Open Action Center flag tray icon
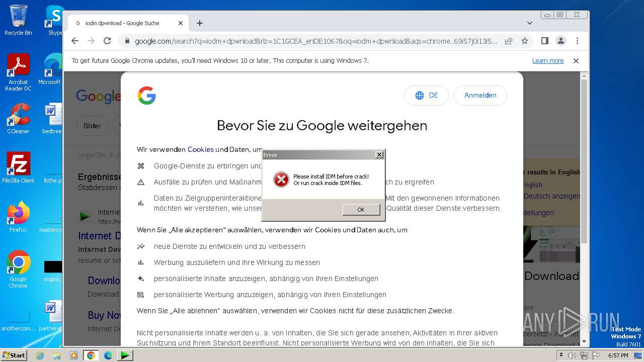644x362 pixels. (596, 355)
